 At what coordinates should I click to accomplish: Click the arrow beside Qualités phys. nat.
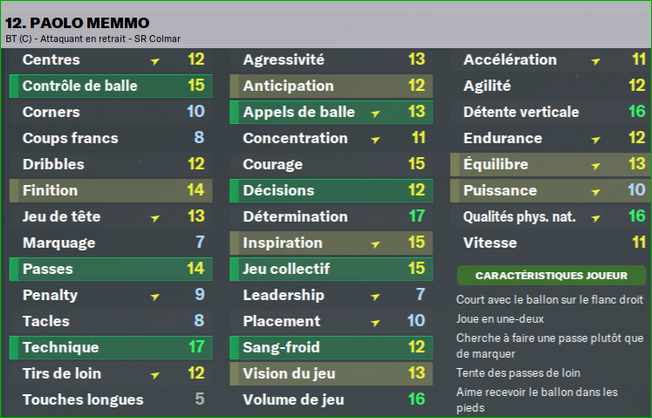(596, 218)
